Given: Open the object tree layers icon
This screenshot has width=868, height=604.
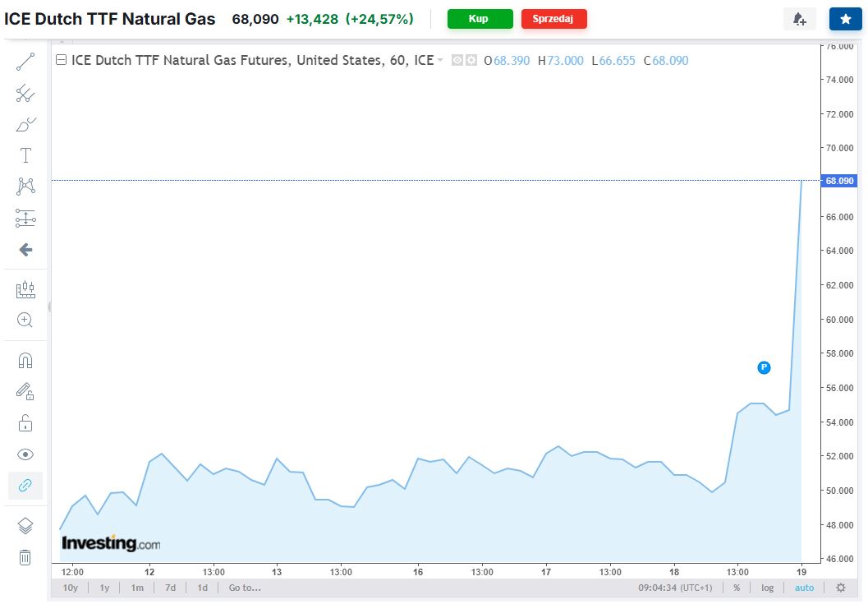Looking at the screenshot, I should (x=25, y=526).
